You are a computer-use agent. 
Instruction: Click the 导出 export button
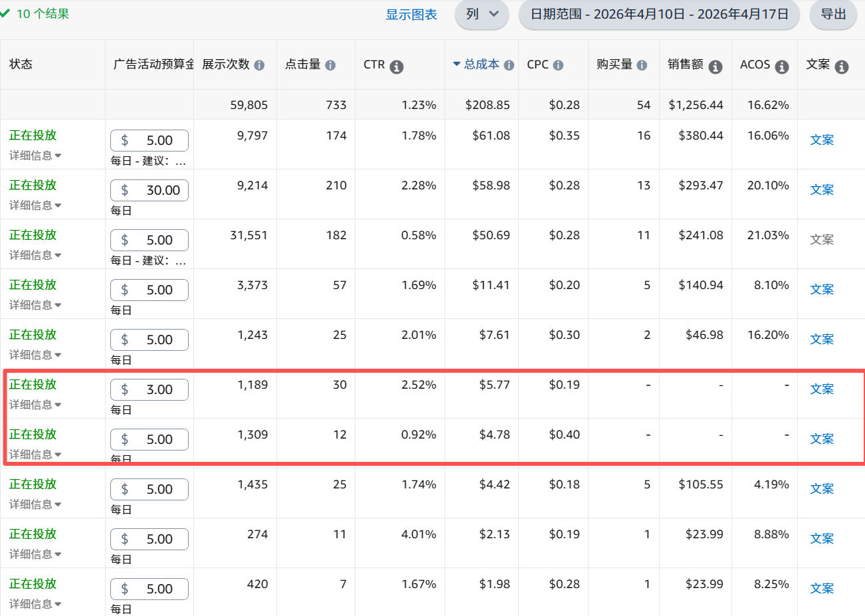tap(833, 14)
